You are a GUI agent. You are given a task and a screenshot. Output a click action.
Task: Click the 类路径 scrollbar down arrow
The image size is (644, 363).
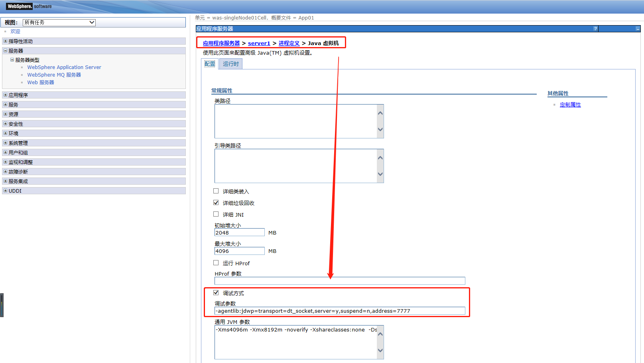[380, 129]
